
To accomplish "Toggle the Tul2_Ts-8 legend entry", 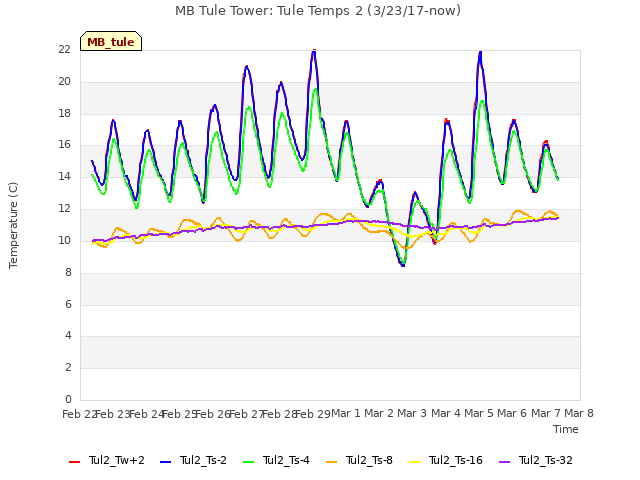I will (360, 461).
